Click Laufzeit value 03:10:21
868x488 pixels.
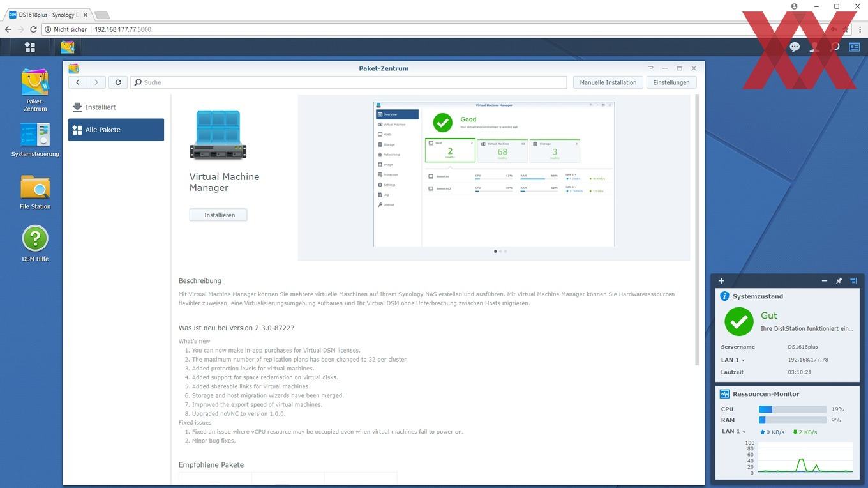[x=800, y=372]
